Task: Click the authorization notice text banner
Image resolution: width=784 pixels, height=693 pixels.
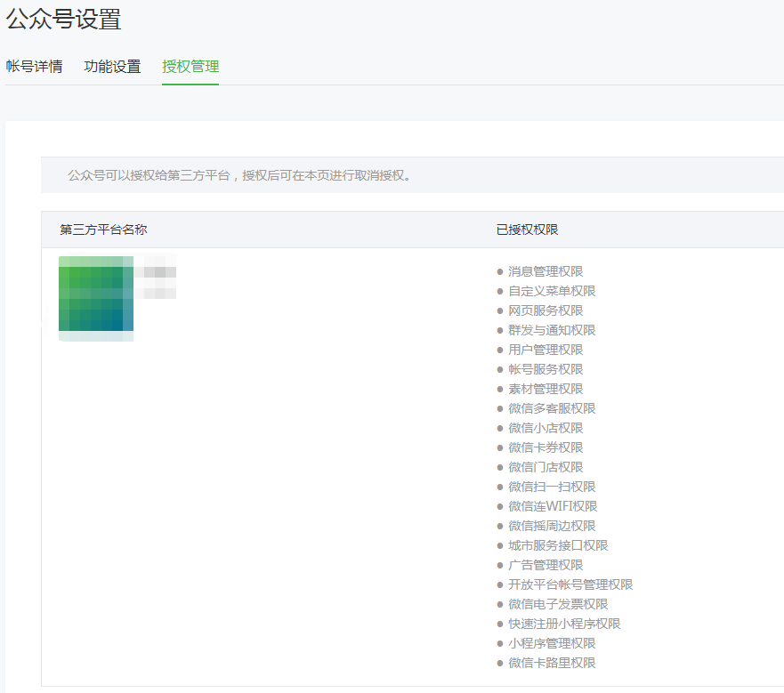Action: click(240, 175)
